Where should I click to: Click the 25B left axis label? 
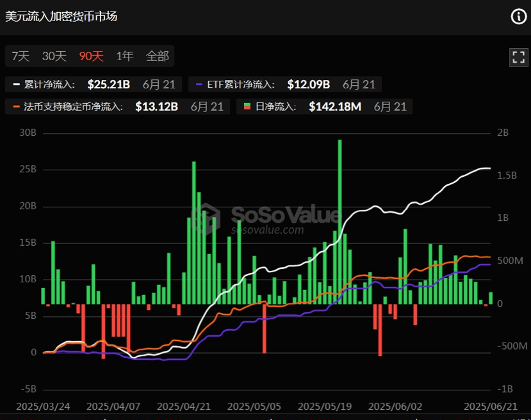coord(28,169)
